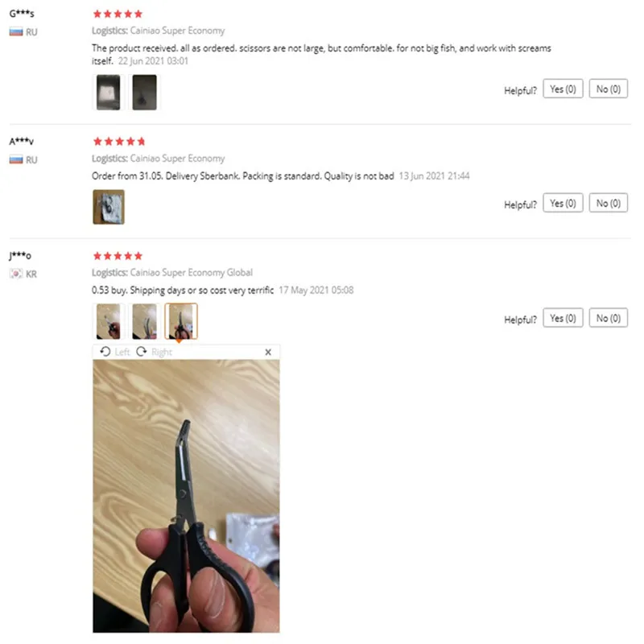Open A***v's review photo thumbnail
644x644 pixels.
pos(109,207)
